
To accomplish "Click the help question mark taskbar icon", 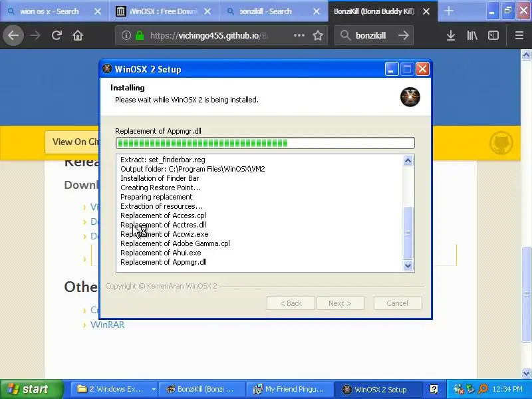I will [434, 389].
